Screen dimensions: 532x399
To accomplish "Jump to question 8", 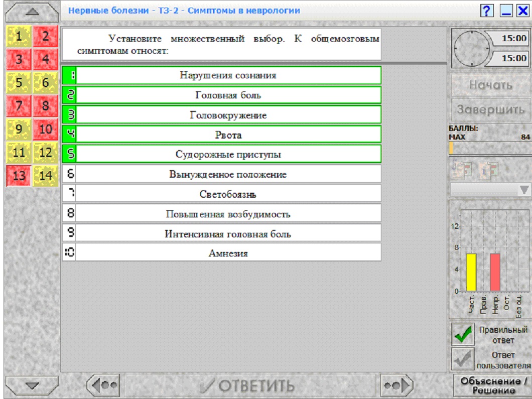I will tap(46, 106).
